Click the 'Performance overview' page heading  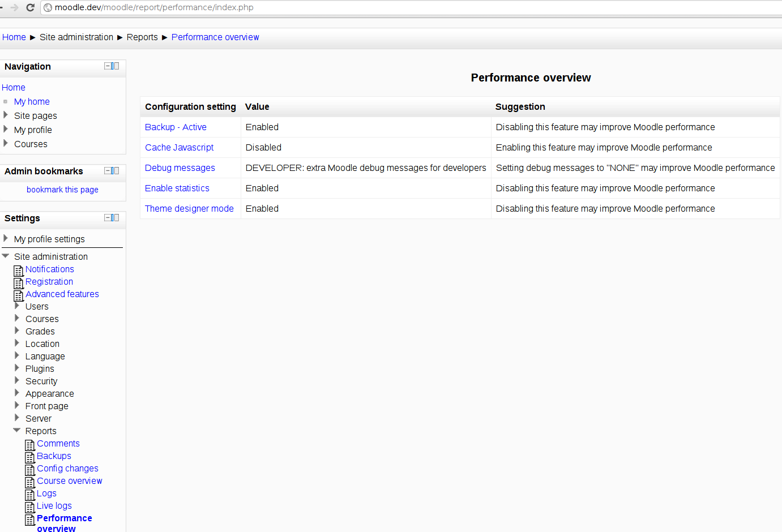pyautogui.click(x=531, y=78)
